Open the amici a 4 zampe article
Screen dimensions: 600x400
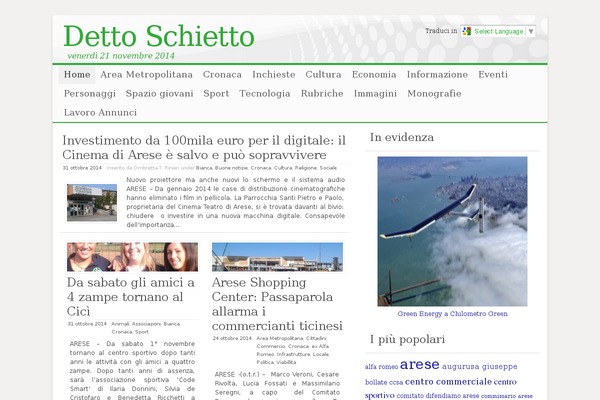[131, 297]
